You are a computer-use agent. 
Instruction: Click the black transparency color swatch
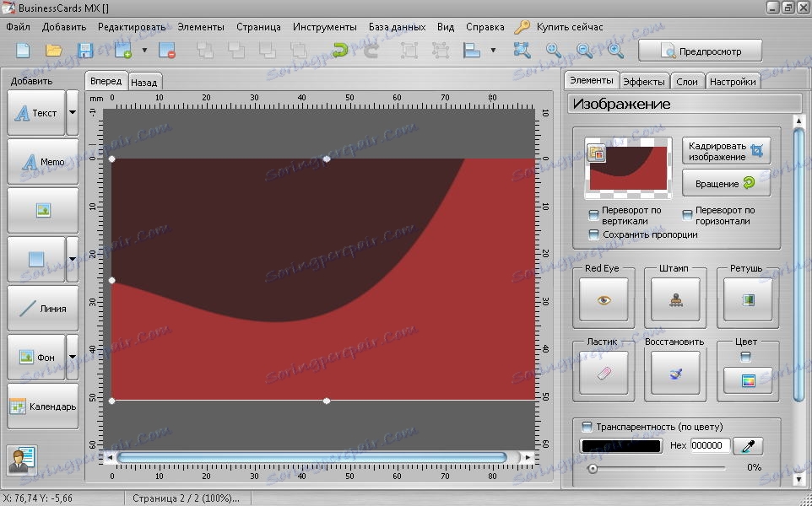pyautogui.click(x=621, y=445)
